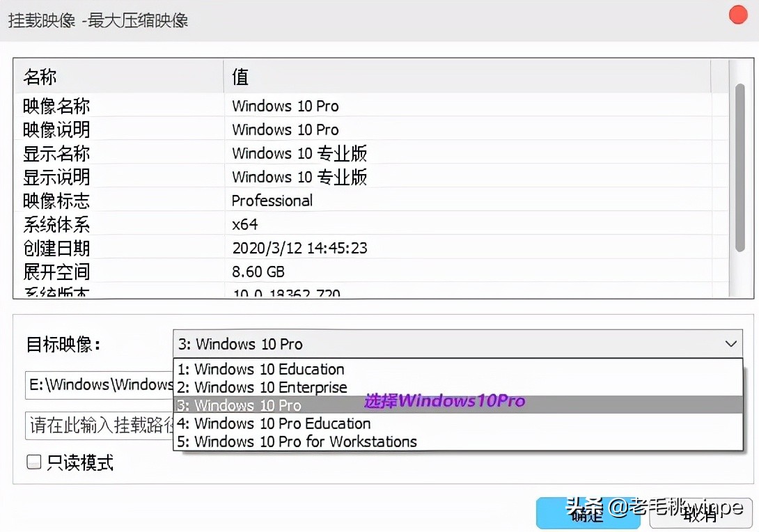This screenshot has height=532, width=759.
Task: Click 'Windows 10 专业版' value in 显示说明 row
Action: pyautogui.click(x=299, y=177)
